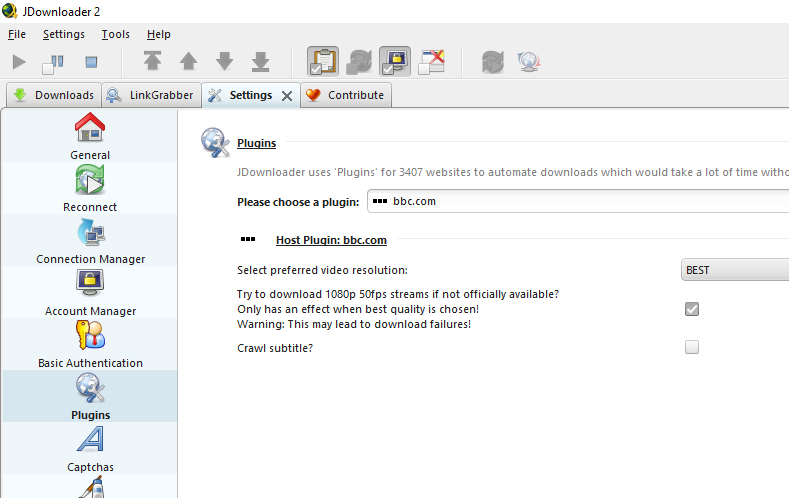The height and width of the screenshot is (498, 789).
Task: Move selection to bottom with the bottom arrow
Action: pyautogui.click(x=261, y=61)
